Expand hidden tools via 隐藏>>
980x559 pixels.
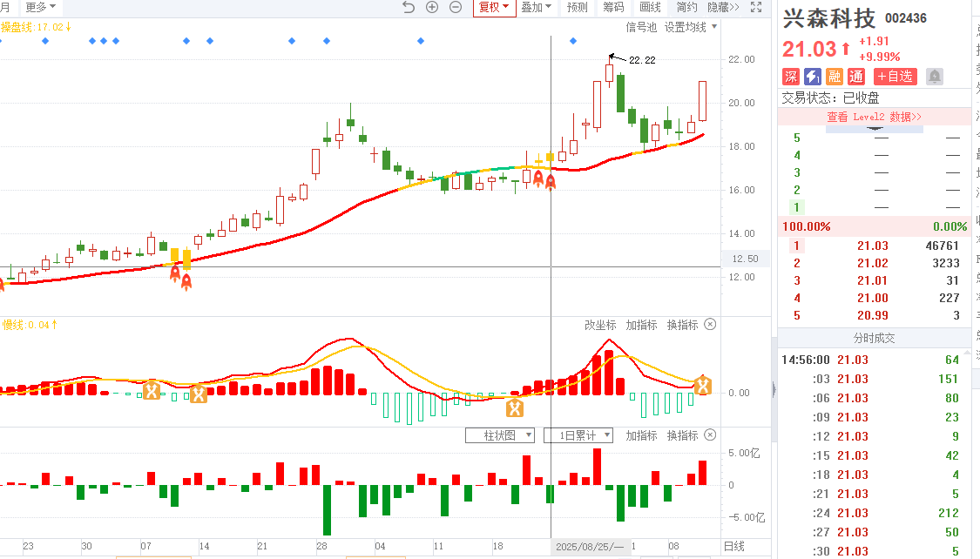(x=723, y=8)
